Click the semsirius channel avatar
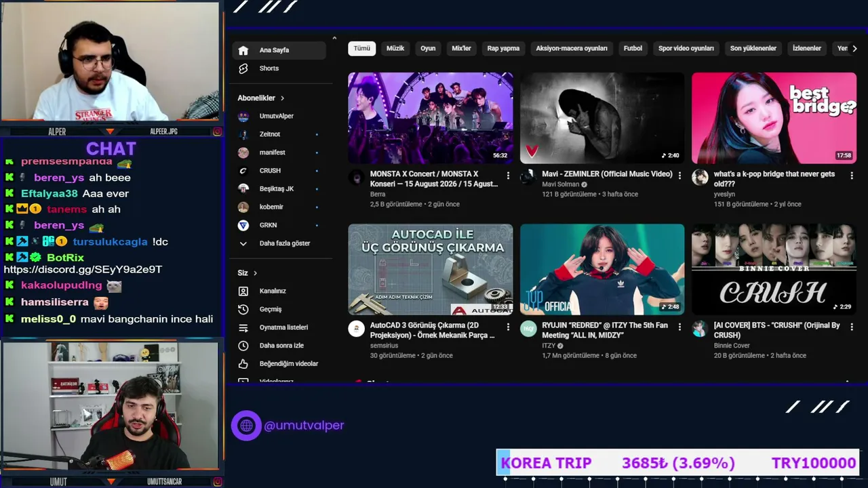Image resolution: width=868 pixels, height=488 pixels. coord(357,329)
